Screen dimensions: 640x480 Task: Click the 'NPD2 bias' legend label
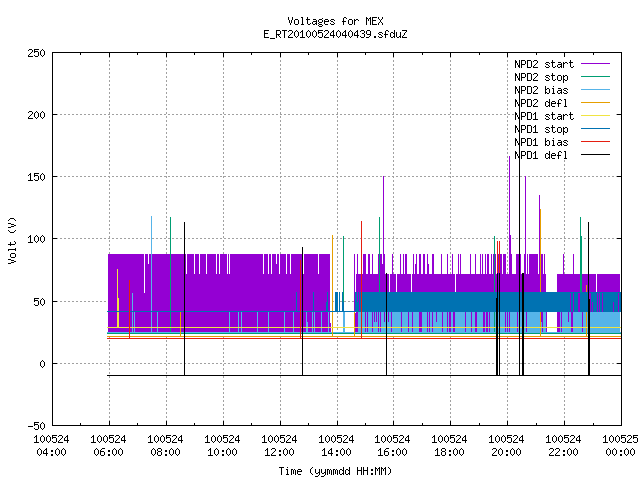[541, 90]
